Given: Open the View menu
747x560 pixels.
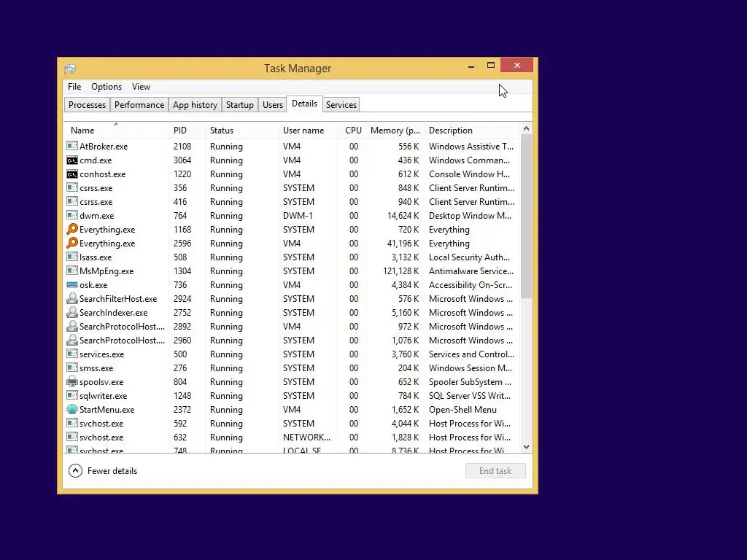Looking at the screenshot, I should 141,87.
